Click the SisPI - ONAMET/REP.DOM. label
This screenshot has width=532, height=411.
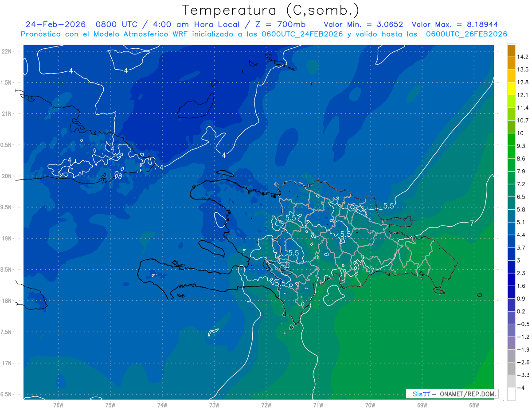(x=452, y=394)
